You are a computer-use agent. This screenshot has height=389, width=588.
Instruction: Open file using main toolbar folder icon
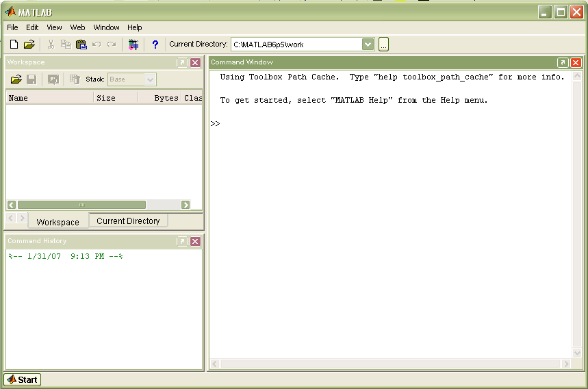pos(29,45)
